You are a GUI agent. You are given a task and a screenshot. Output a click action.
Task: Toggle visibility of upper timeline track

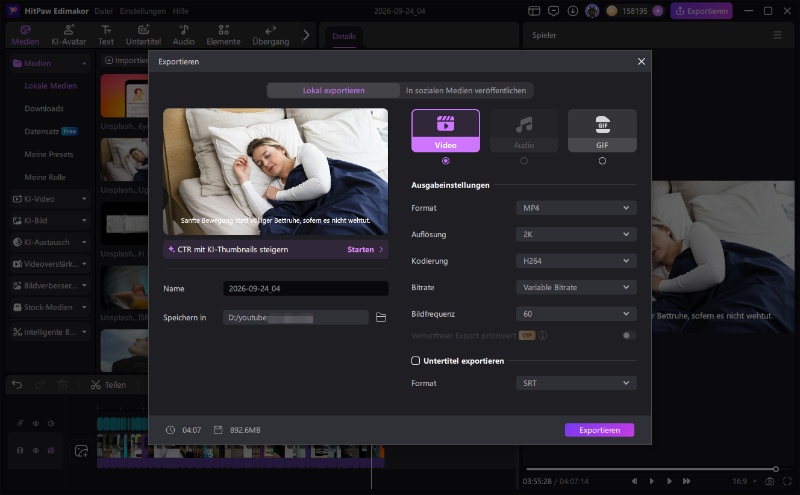coord(36,423)
